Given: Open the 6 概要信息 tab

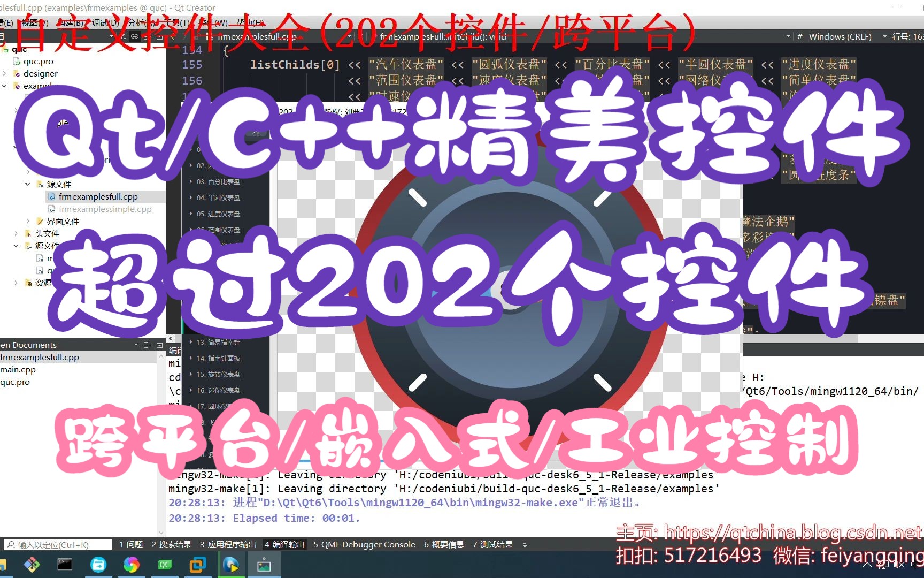Looking at the screenshot, I should [x=444, y=545].
